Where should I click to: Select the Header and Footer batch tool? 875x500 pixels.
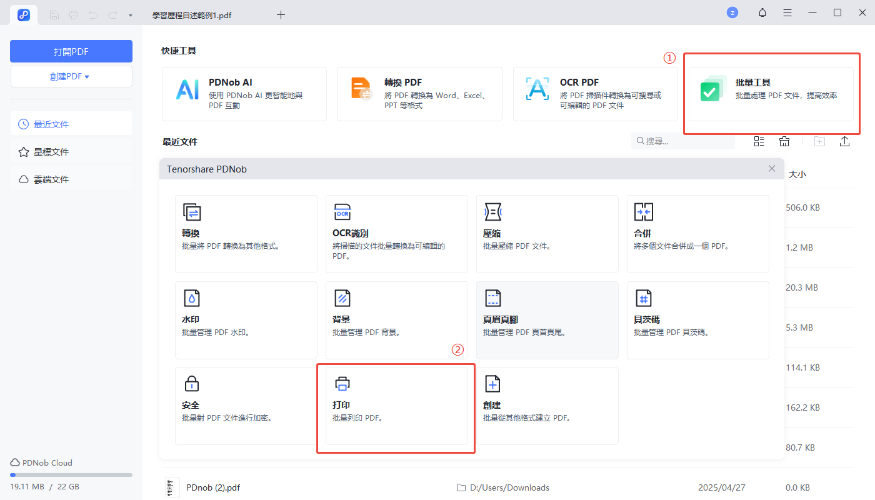pyautogui.click(x=547, y=320)
